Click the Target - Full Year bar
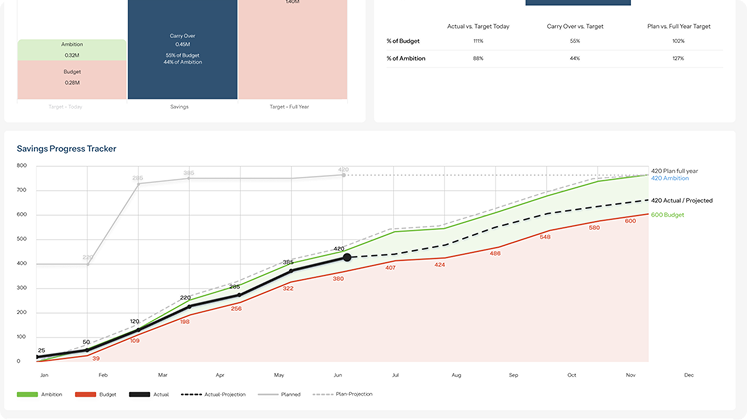 pyautogui.click(x=292, y=50)
